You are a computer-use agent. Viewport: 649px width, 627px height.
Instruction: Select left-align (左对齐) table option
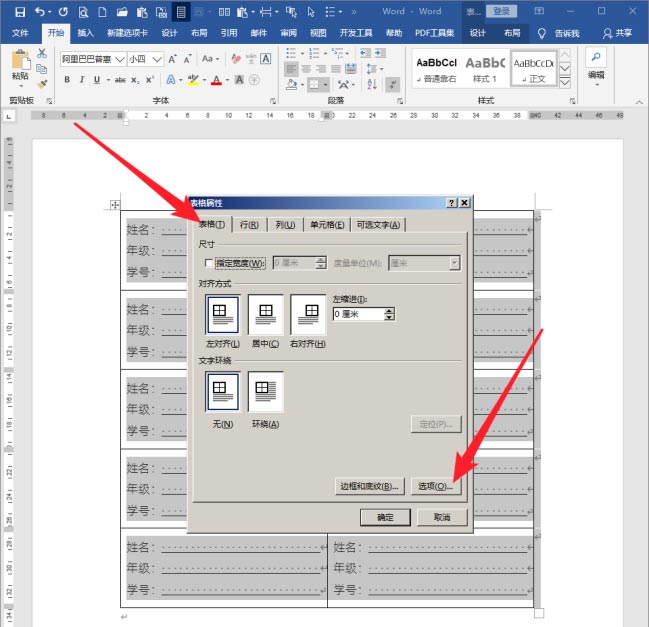(x=223, y=314)
